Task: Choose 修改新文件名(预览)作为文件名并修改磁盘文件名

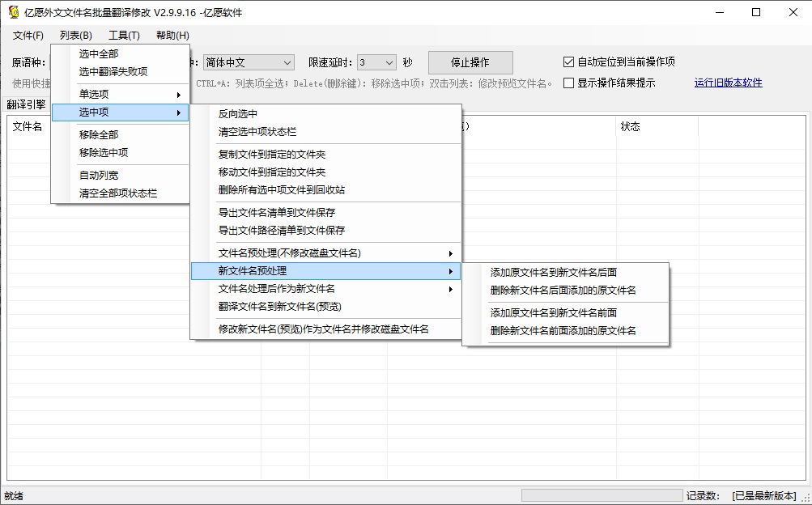Action: tap(325, 329)
